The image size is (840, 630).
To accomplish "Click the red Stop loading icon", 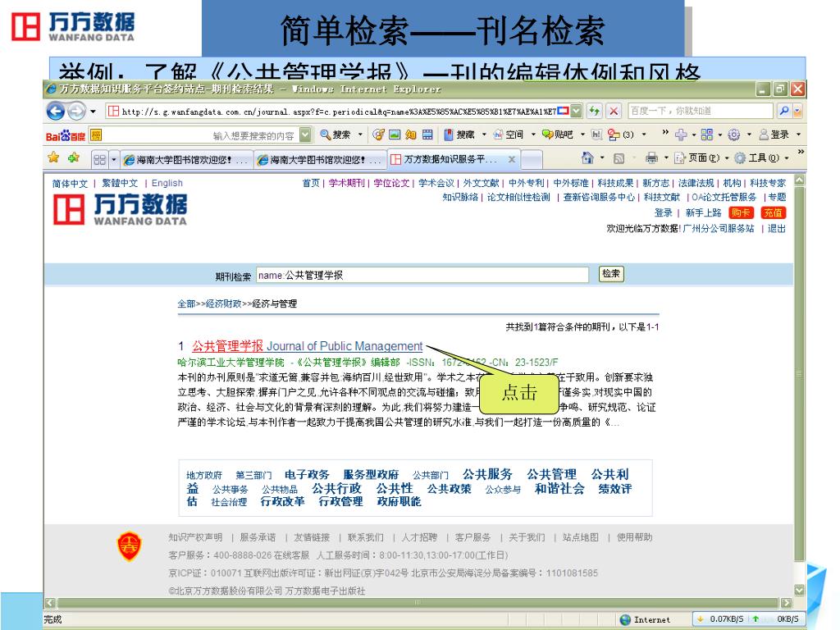I will (614, 112).
